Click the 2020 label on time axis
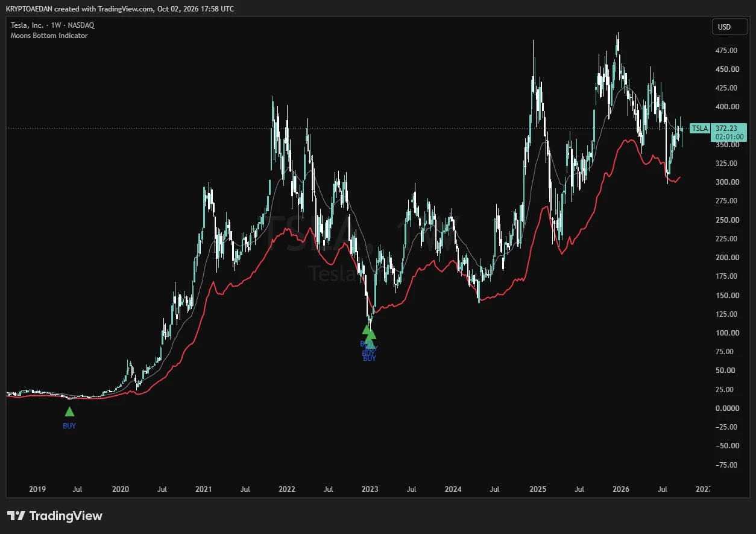756x534 pixels. click(x=121, y=489)
